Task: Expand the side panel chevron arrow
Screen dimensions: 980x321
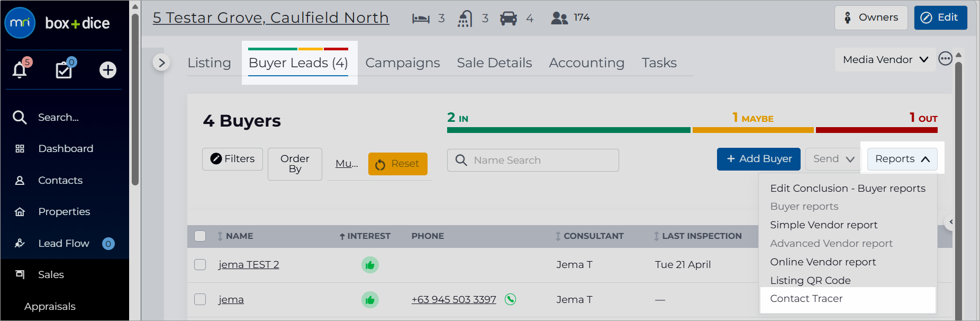Action: 161,63
